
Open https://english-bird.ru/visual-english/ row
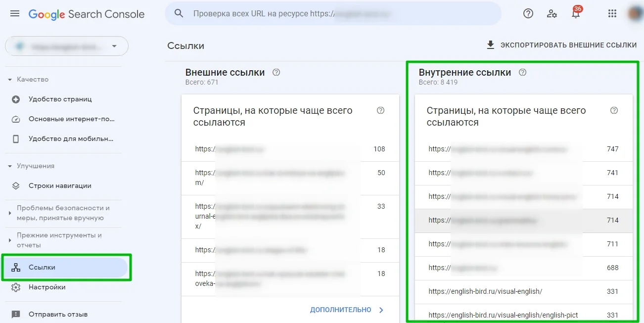click(x=523, y=291)
